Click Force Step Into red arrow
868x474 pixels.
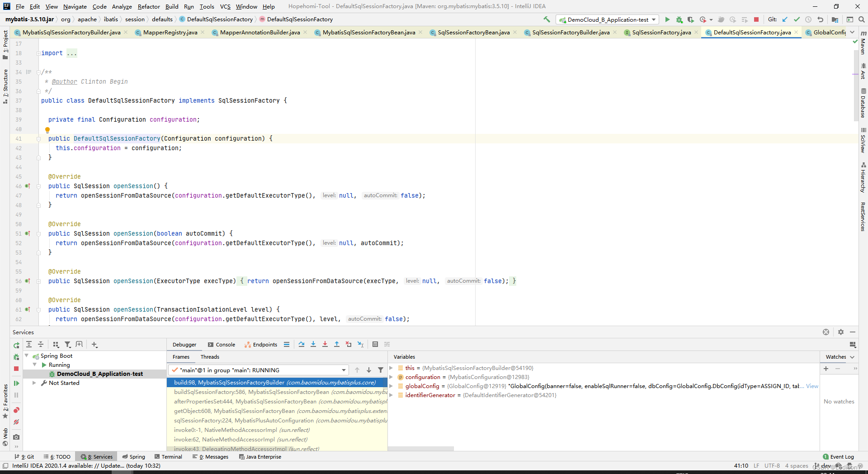[325, 345]
